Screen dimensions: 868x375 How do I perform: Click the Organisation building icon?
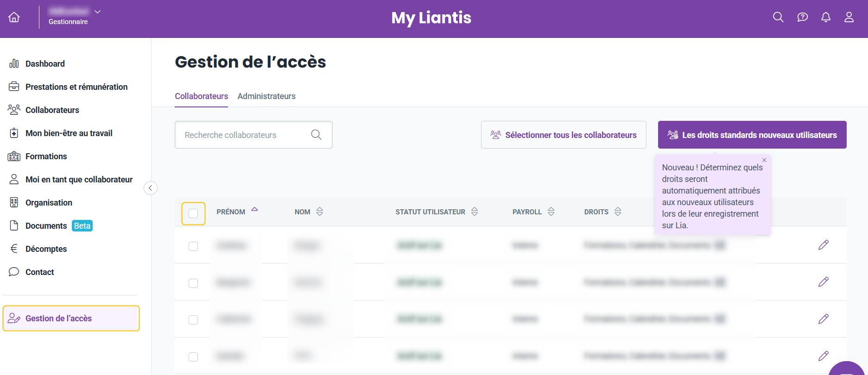pos(14,202)
